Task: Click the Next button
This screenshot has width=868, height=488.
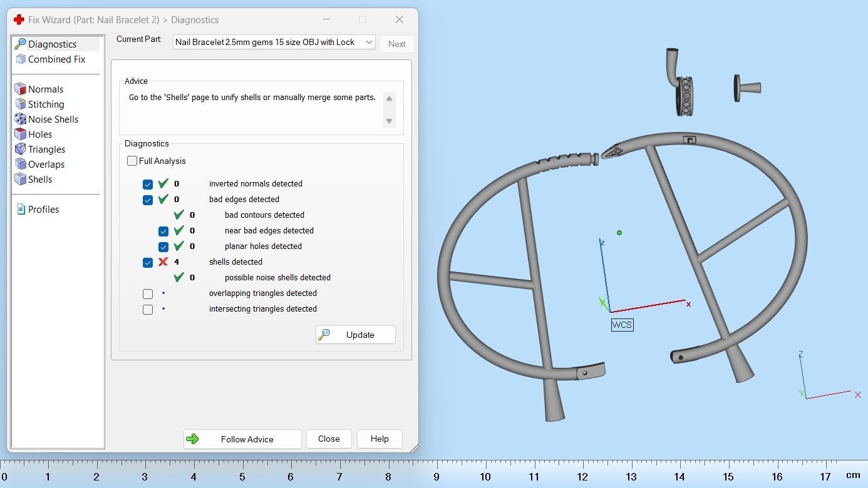Action: coord(396,44)
